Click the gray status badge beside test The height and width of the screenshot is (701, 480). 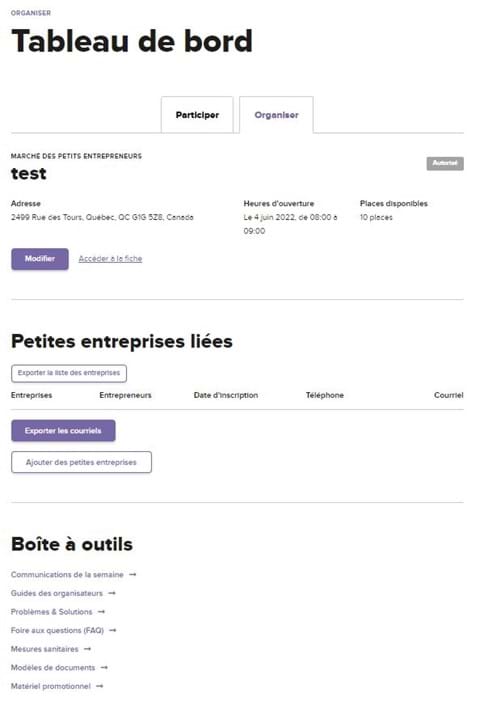coord(445,163)
